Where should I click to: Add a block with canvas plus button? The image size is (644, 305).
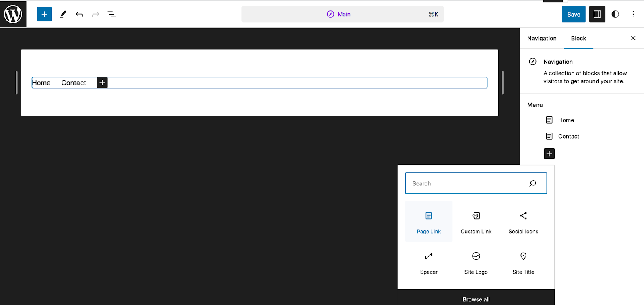pos(102,83)
